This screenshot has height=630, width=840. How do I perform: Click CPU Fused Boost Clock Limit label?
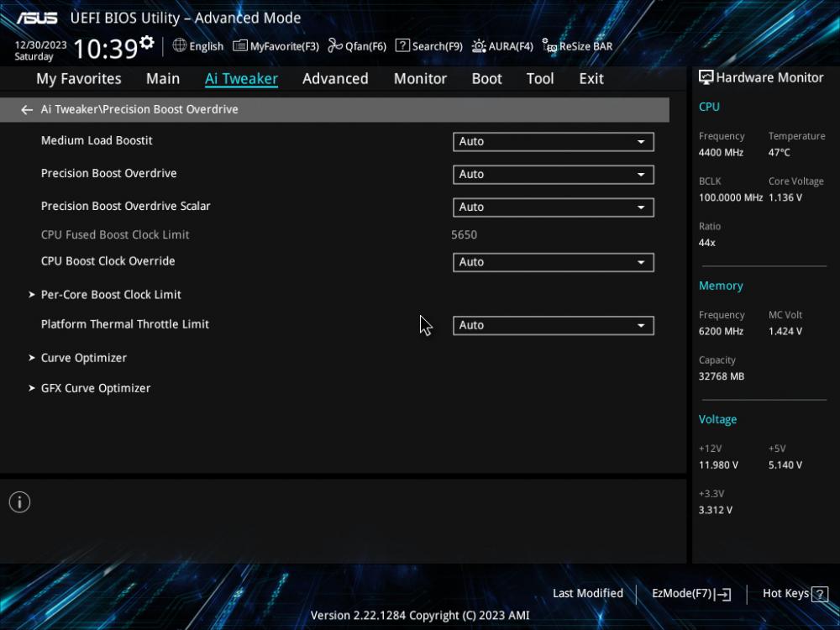pos(115,234)
